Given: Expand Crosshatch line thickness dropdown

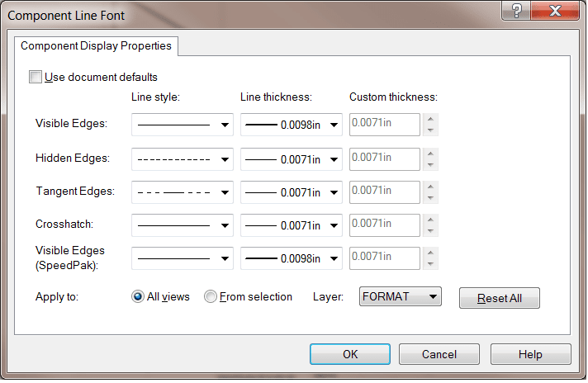Looking at the screenshot, I should pos(292,225).
